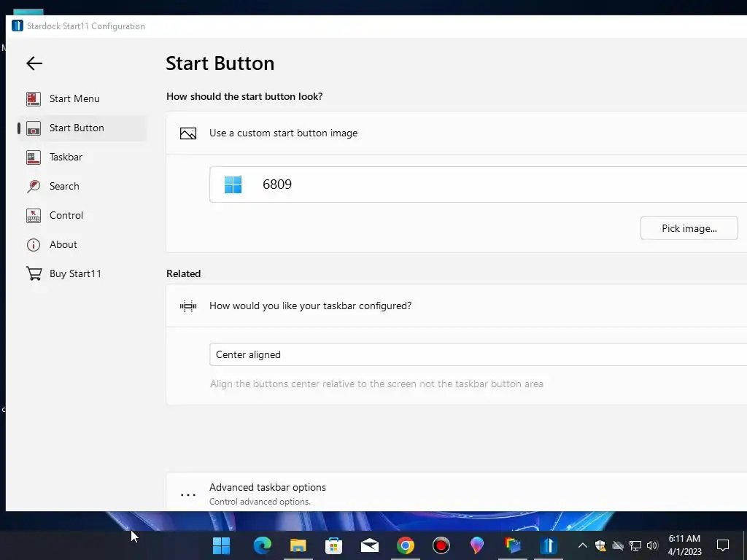The image size is (747, 560).
Task: Select the 6809 start button image entry
Action: (479, 184)
